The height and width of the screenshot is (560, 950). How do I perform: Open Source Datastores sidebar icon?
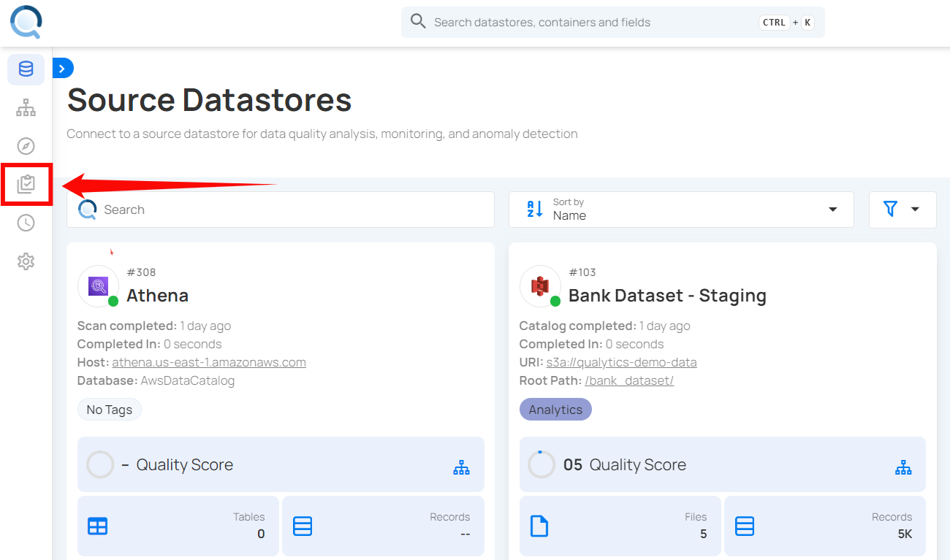click(26, 69)
